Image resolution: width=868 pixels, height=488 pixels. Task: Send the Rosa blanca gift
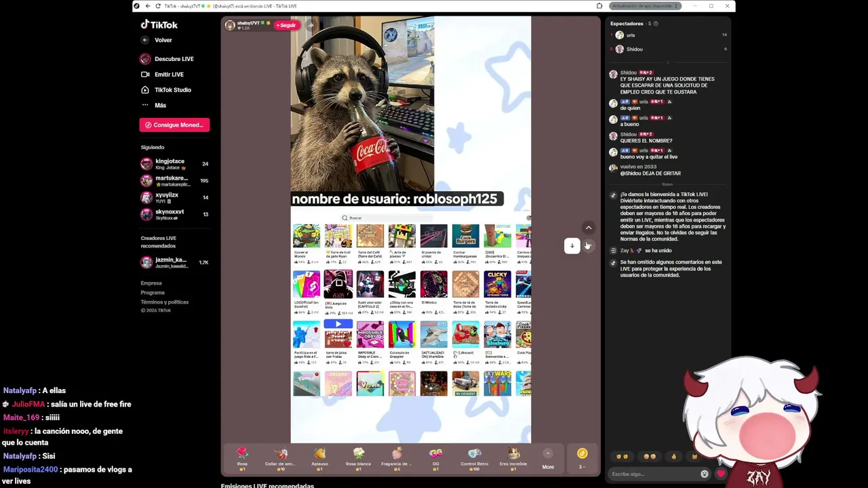[358, 458]
